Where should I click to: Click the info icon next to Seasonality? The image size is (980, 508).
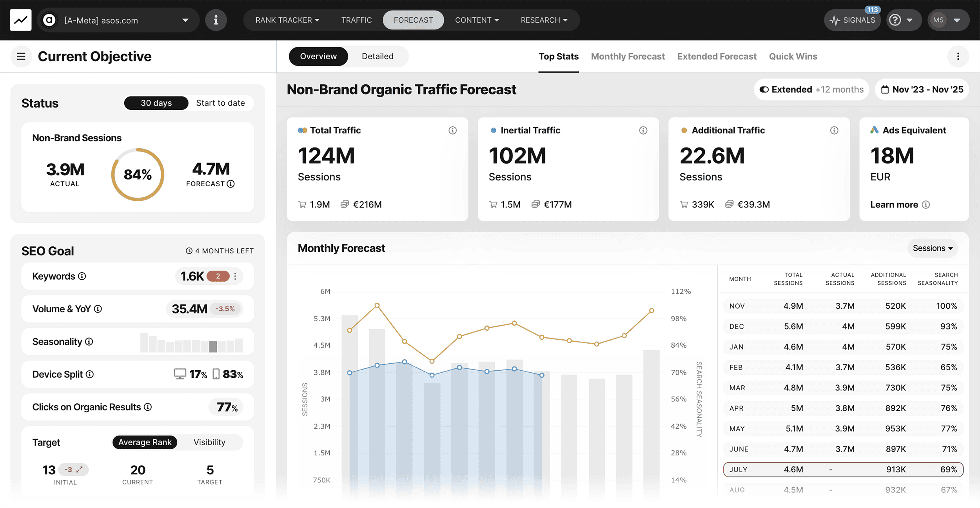pos(89,341)
